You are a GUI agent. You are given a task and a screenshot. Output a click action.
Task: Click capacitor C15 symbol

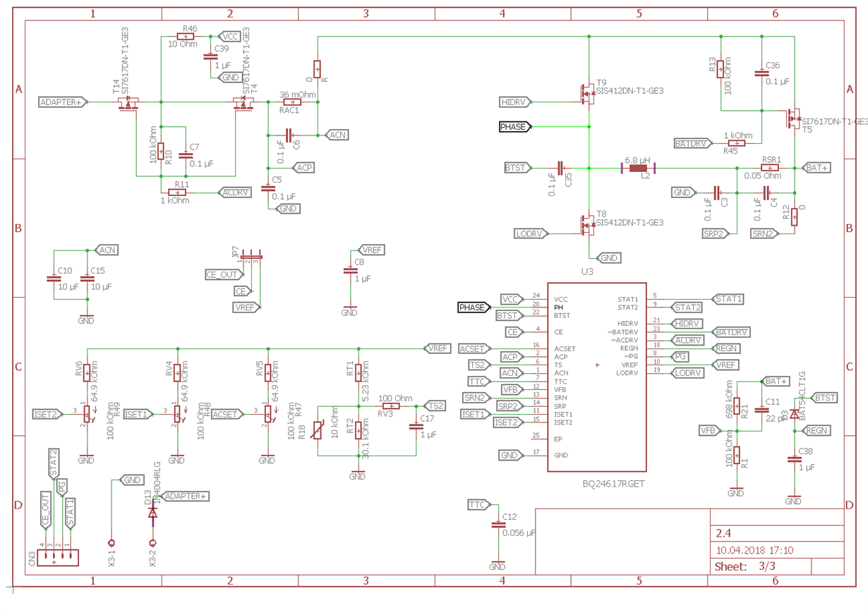tap(87, 279)
